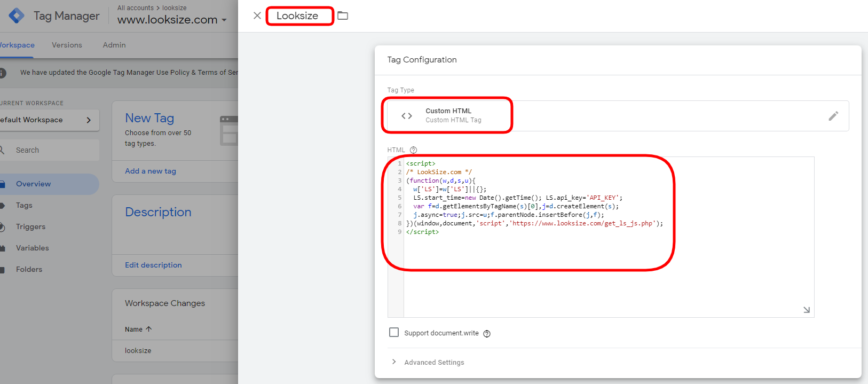Screen dimensions: 868x384
Task: Enable Support document.write checkbox
Action: point(394,332)
